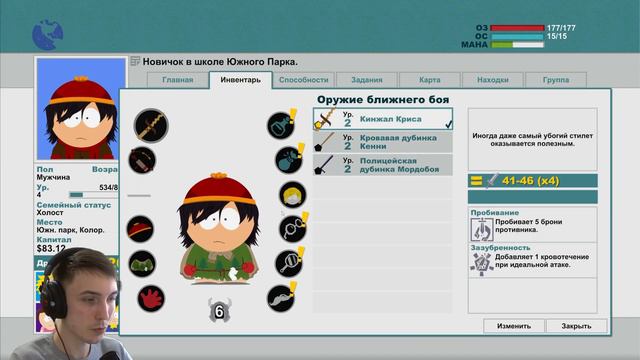Open the Находки tab
The image size is (640, 360).
click(493, 80)
